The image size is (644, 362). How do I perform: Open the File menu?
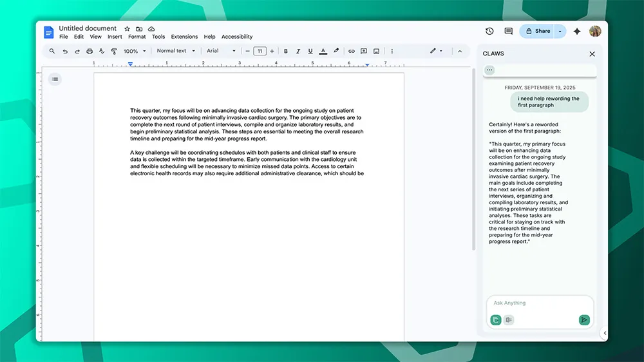click(64, 37)
